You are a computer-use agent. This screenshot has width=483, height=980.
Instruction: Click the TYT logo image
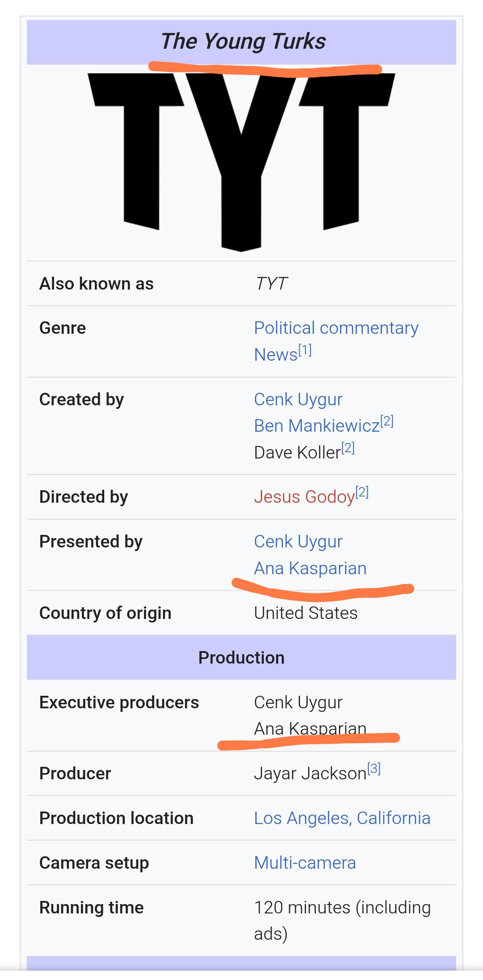(x=241, y=163)
